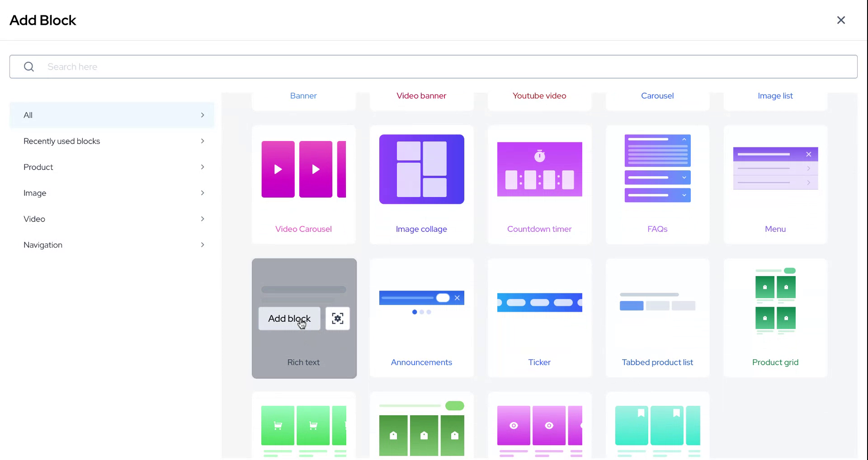The width and height of the screenshot is (868, 460).
Task: Click the Announcements label
Action: tap(421, 362)
